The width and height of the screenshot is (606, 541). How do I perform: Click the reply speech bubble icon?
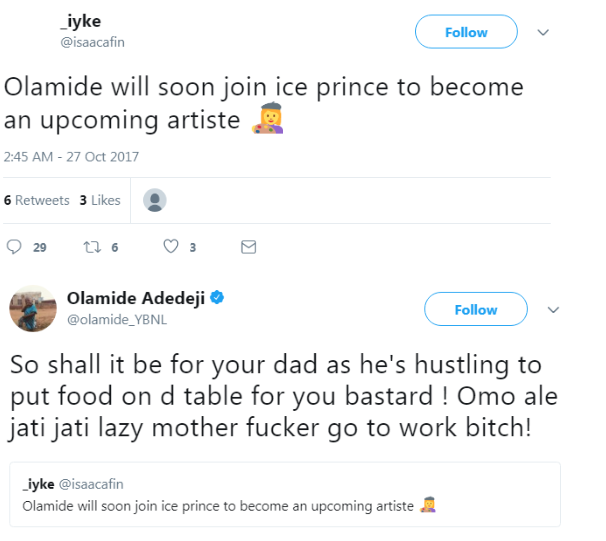(14, 247)
